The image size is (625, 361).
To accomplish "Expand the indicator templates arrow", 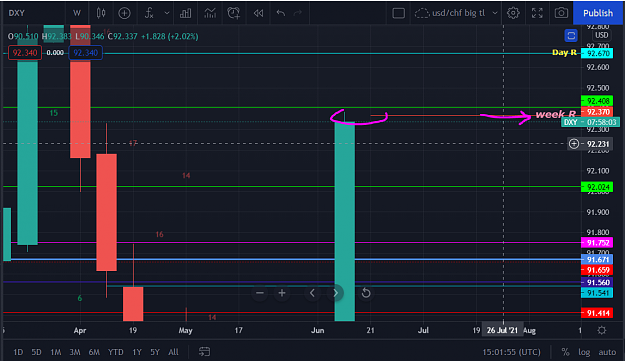I will point(167,13).
